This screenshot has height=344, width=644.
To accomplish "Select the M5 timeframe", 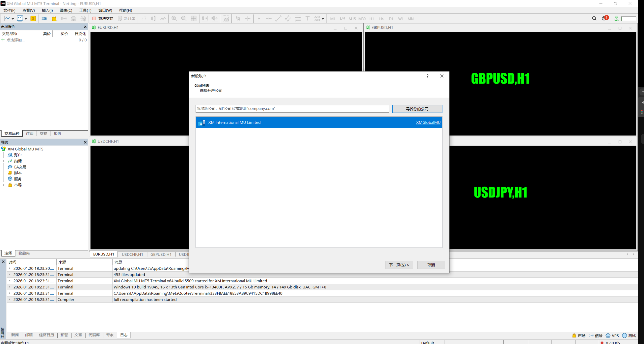I will pos(342,19).
